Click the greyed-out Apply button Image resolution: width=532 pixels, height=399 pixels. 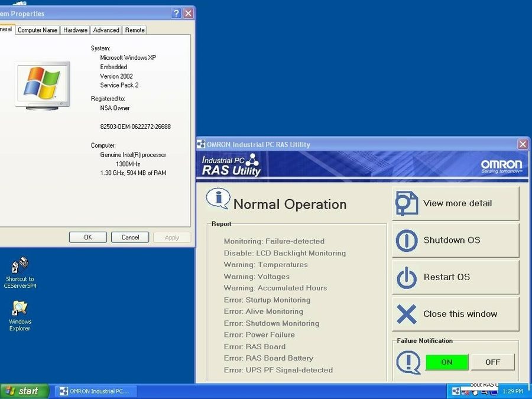tap(172, 237)
